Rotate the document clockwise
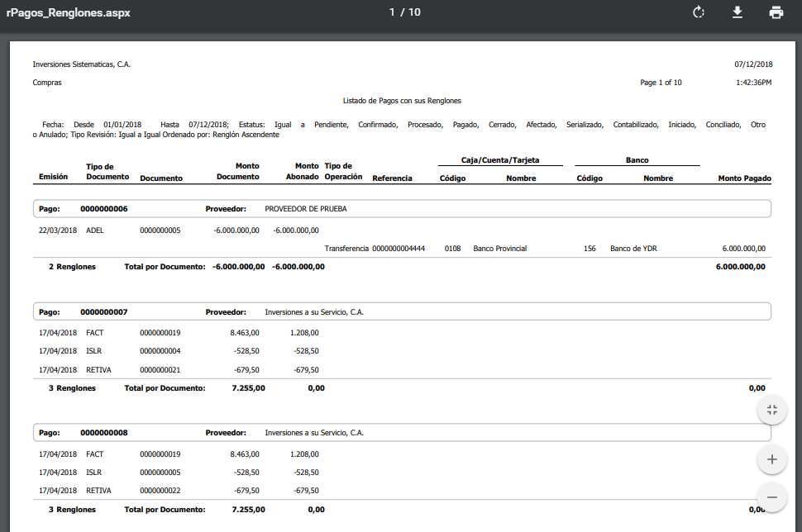 point(699,12)
